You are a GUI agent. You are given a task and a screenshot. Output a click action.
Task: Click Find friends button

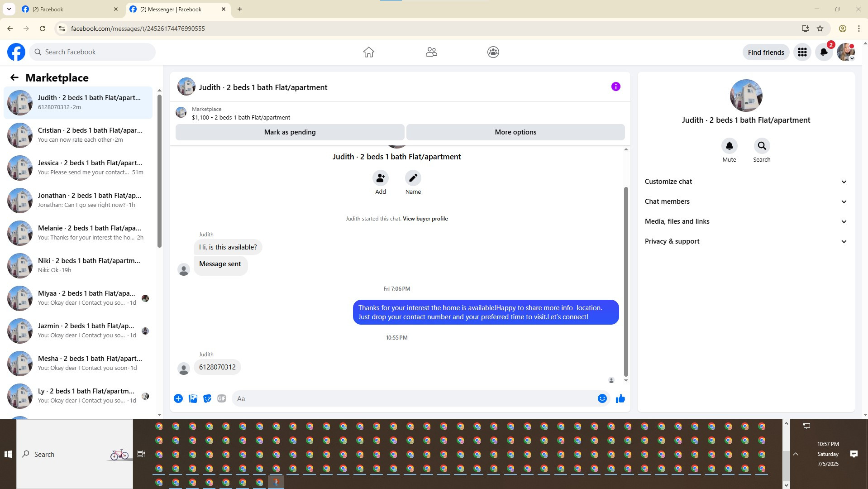click(766, 52)
